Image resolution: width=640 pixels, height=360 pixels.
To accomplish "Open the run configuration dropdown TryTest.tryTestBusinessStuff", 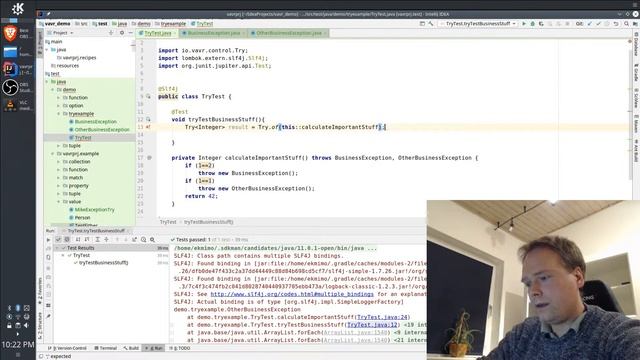I will pos(478,24).
